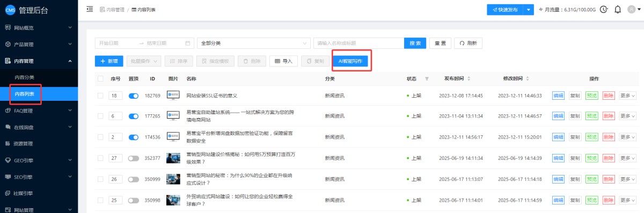Sort by 发布时间 column sorter
Viewport: 644px width, 213px height.
(469, 79)
